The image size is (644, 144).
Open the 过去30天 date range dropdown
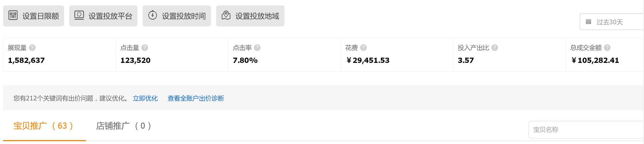612,22
